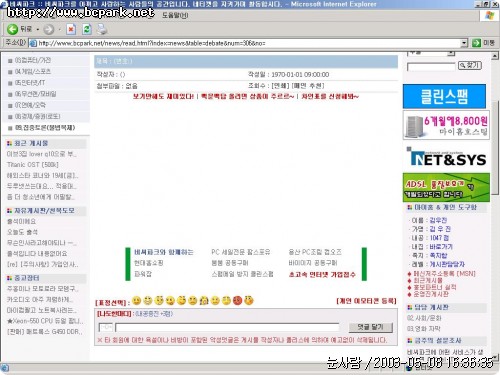500x375 pixels.
Task: Open the 도움말(H) help menu
Action: tap(175, 15)
